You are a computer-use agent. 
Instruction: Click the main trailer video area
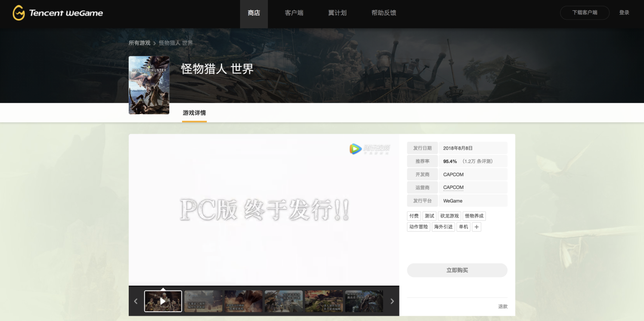(x=264, y=210)
